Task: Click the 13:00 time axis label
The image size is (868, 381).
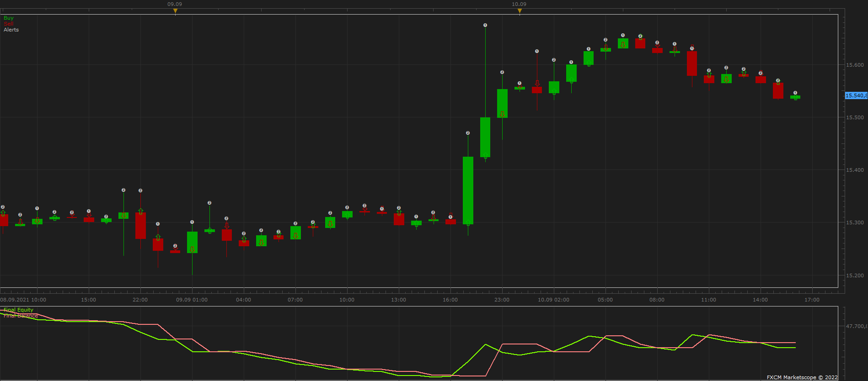Action: [x=399, y=300]
